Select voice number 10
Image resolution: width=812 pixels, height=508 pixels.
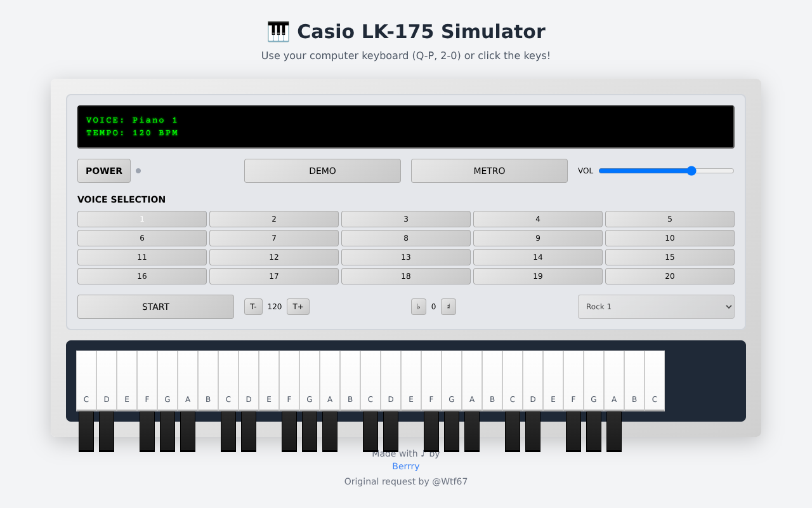669,237
